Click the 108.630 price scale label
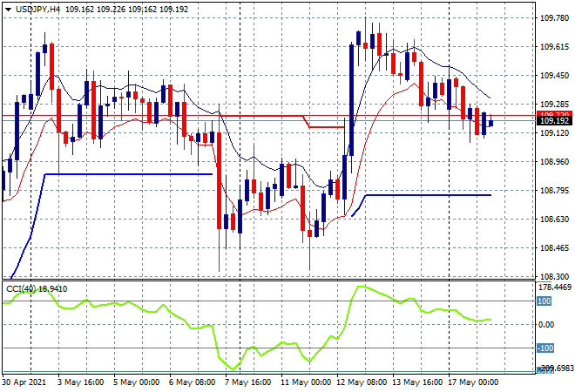Image resolution: width=575 pixels, height=392 pixels. pyautogui.click(x=554, y=219)
